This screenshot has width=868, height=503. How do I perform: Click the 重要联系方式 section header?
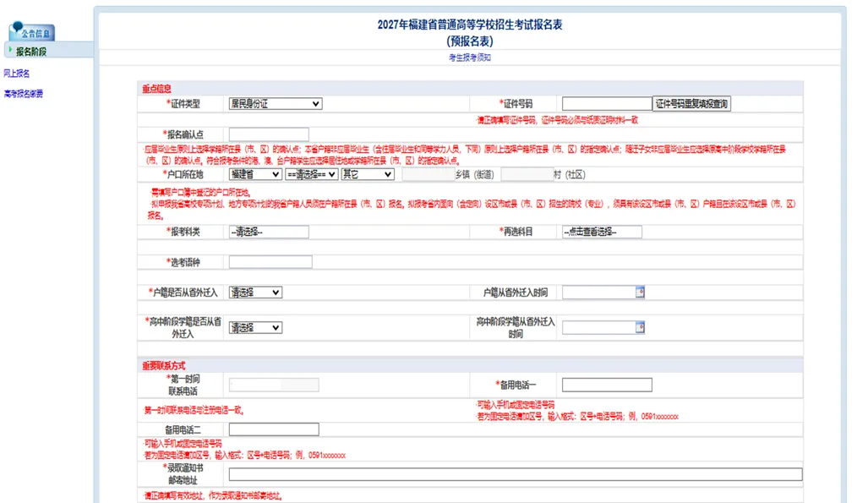tap(163, 365)
